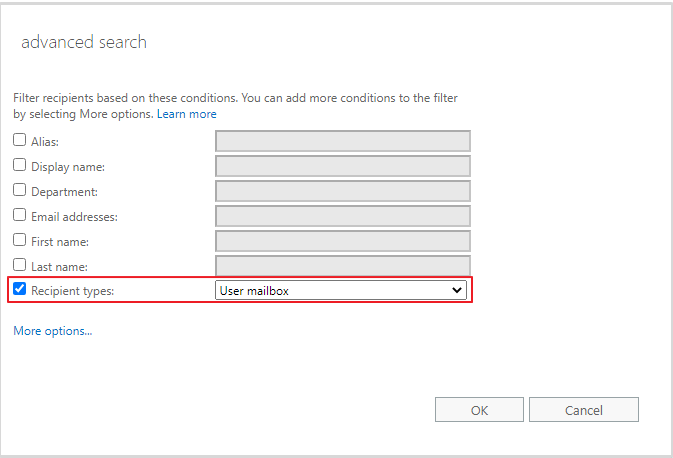
Task: Enable the Email addresses checkbox
Action: coord(19,215)
